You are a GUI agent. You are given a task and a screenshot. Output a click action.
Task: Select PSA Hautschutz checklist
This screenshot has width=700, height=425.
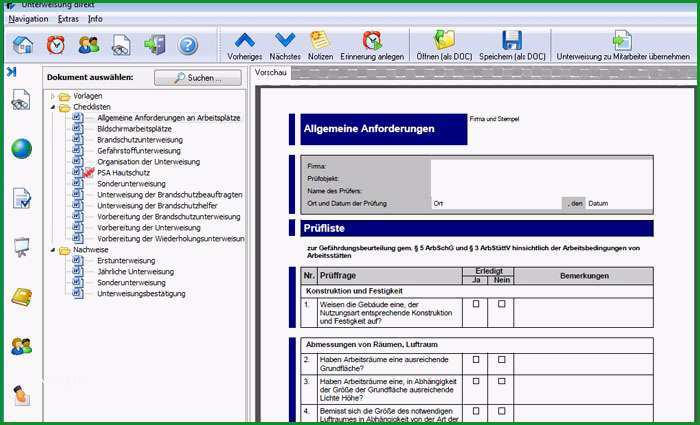point(123,173)
